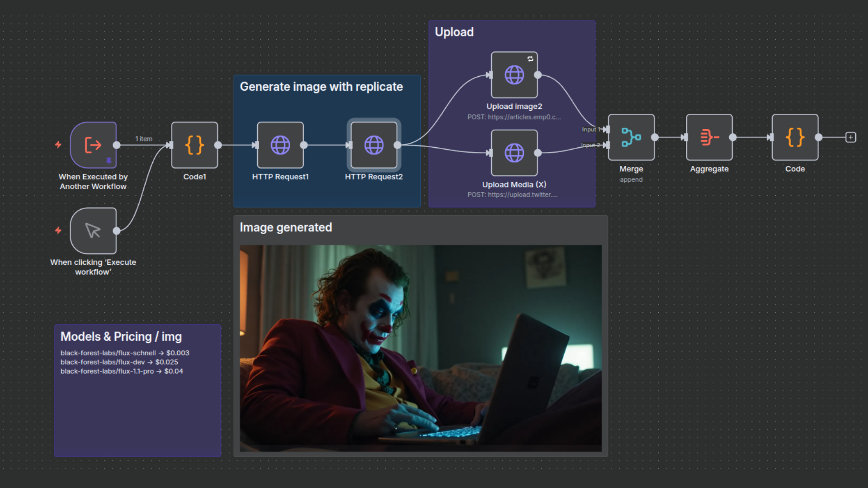
Task: Open the Upload image2 node
Action: [x=514, y=75]
